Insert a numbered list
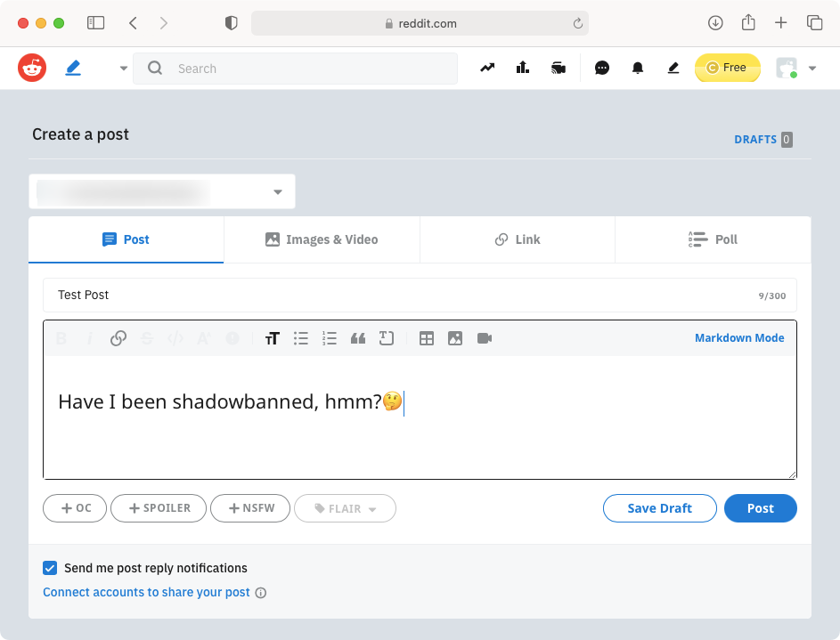 click(330, 338)
